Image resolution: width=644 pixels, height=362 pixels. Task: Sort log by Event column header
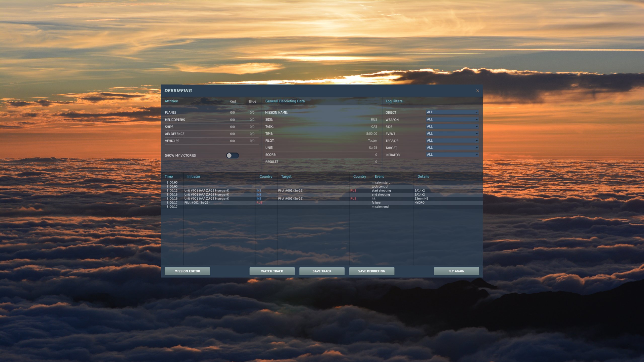pos(379,177)
